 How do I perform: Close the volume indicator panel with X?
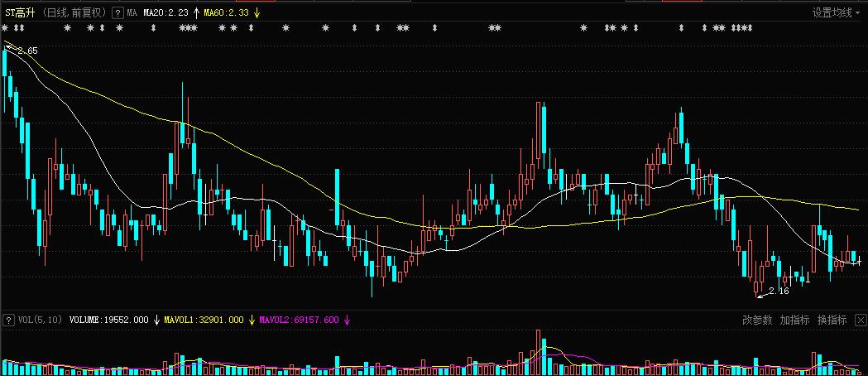(x=861, y=320)
